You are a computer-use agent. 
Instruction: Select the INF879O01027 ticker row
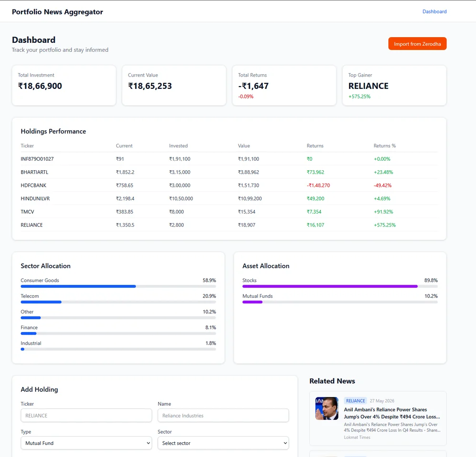[x=229, y=159]
